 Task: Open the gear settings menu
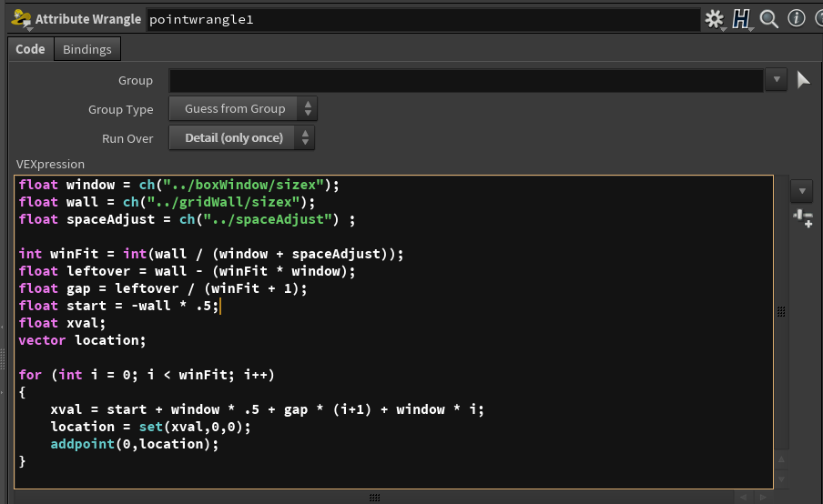[x=714, y=19]
